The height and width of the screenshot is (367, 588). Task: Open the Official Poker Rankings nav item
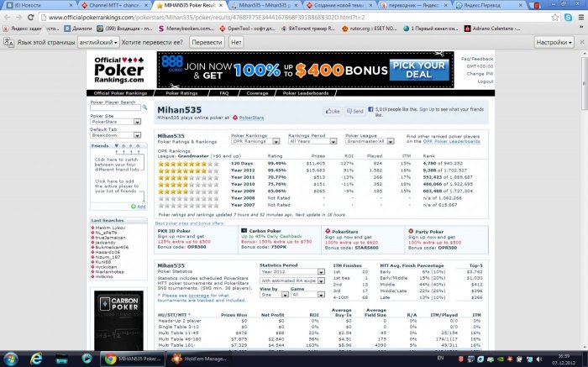[120, 93]
